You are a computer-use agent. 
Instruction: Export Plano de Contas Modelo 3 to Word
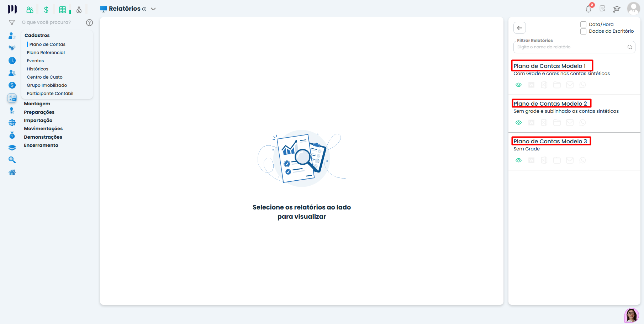pos(531,160)
